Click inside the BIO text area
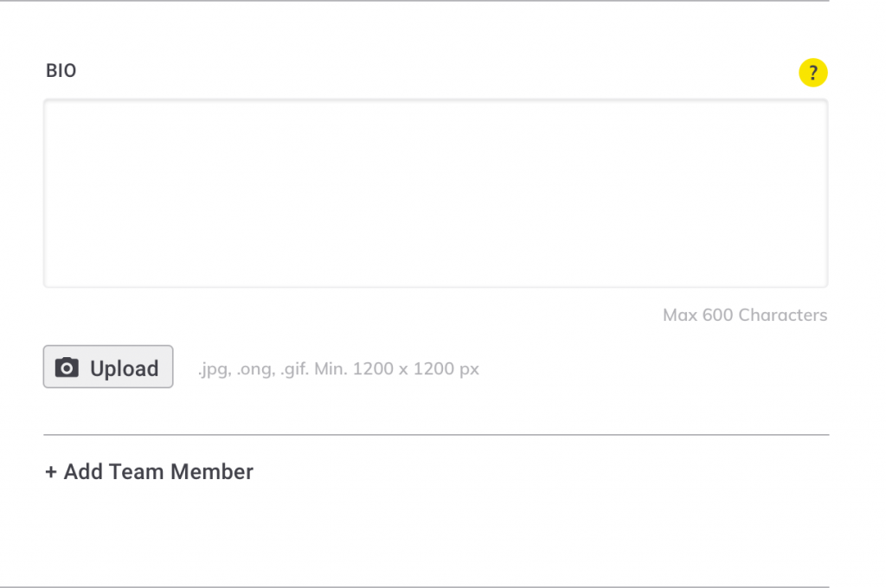 click(x=436, y=194)
